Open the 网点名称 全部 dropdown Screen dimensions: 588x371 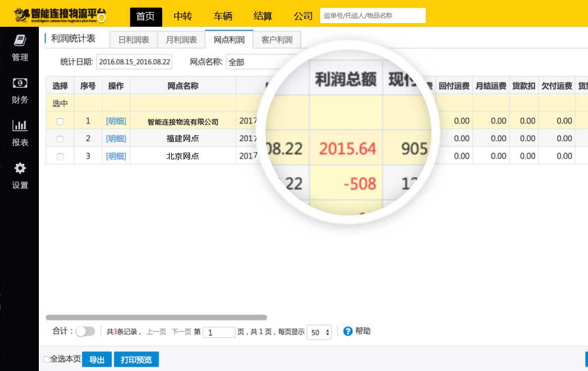(x=257, y=62)
